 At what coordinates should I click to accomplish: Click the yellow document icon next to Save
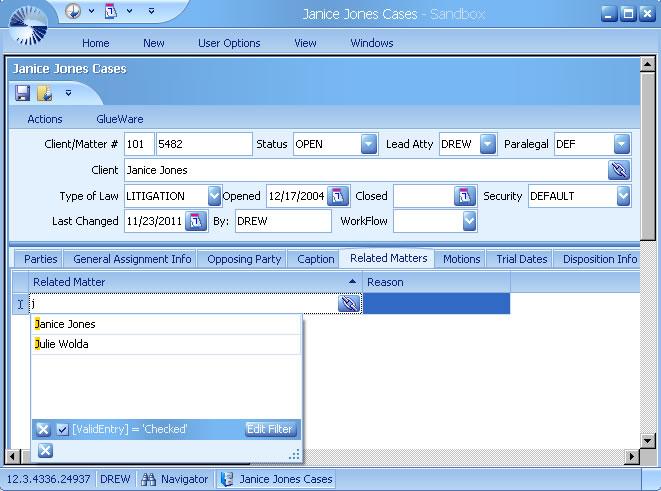point(45,93)
